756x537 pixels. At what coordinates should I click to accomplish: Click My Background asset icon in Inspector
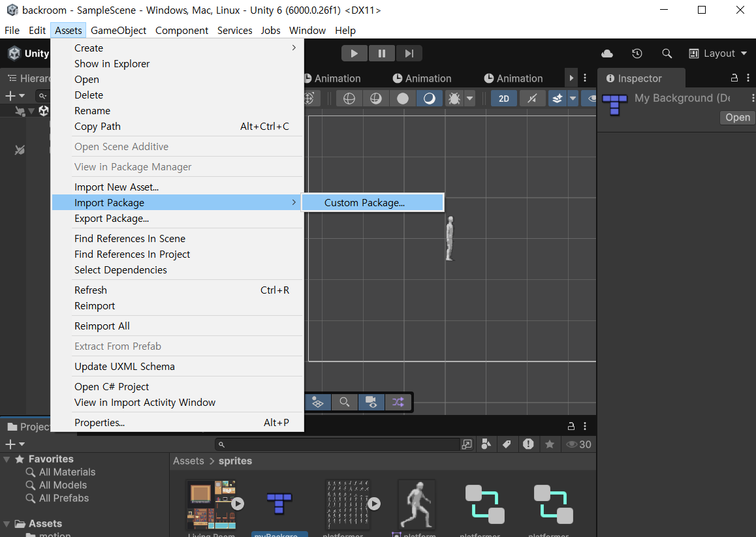(614, 104)
